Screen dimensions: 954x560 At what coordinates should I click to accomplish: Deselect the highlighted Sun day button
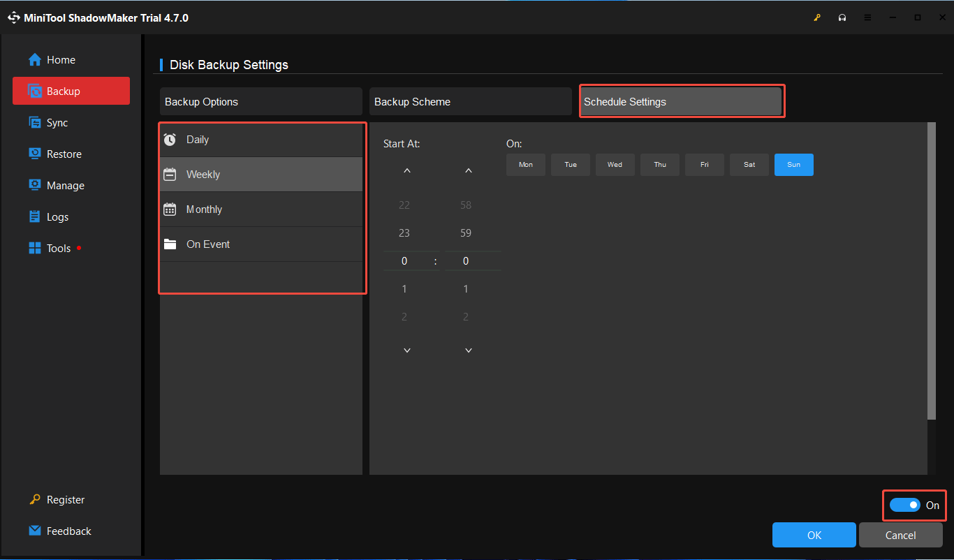pyautogui.click(x=793, y=164)
